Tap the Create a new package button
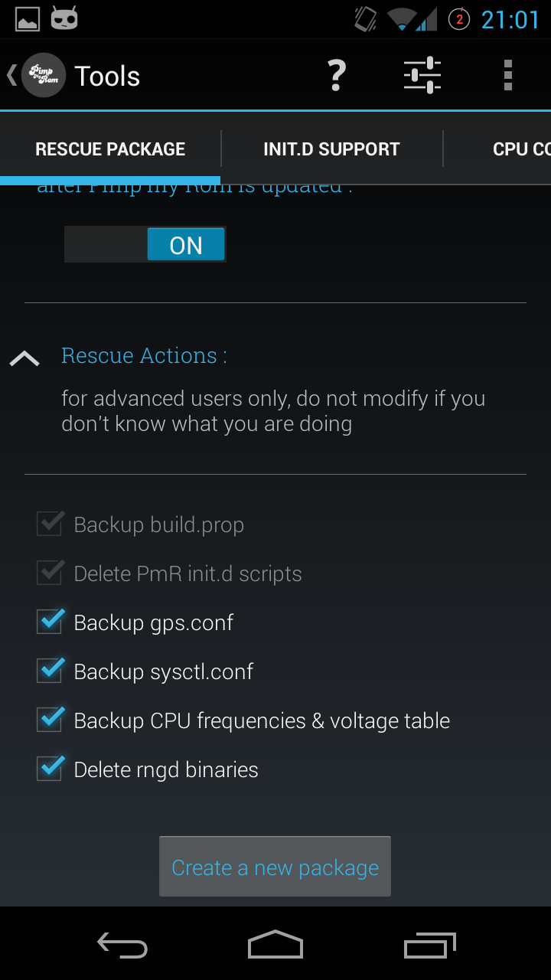The image size is (551, 980). click(275, 867)
